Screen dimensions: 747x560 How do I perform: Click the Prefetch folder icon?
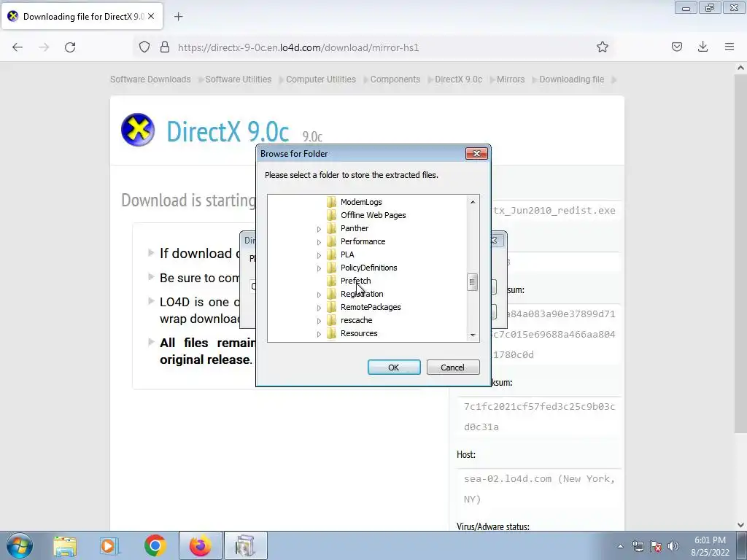pyautogui.click(x=332, y=281)
